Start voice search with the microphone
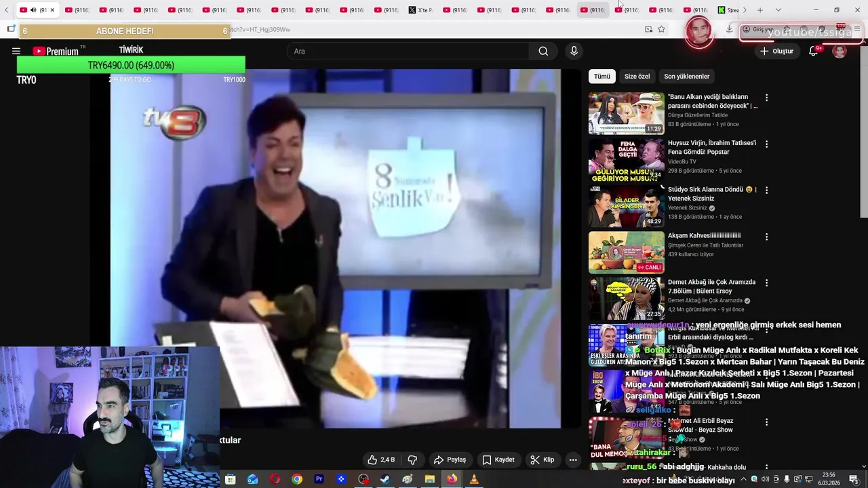Image resolution: width=868 pixels, height=488 pixels. [574, 51]
